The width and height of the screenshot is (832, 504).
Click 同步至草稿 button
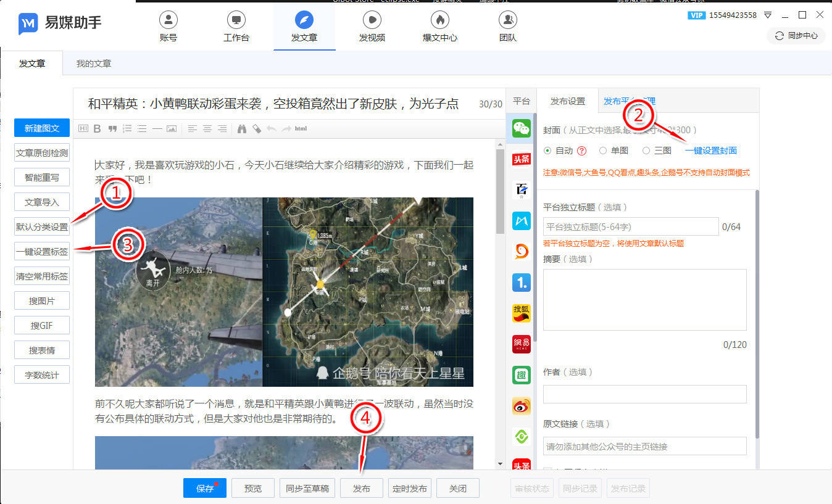coord(307,488)
